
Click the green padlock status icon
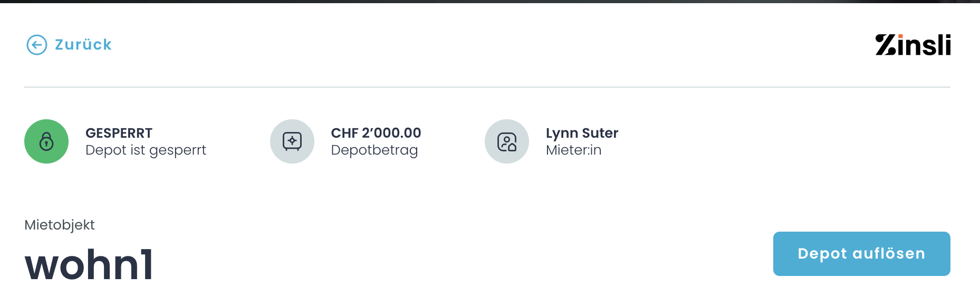(46, 141)
